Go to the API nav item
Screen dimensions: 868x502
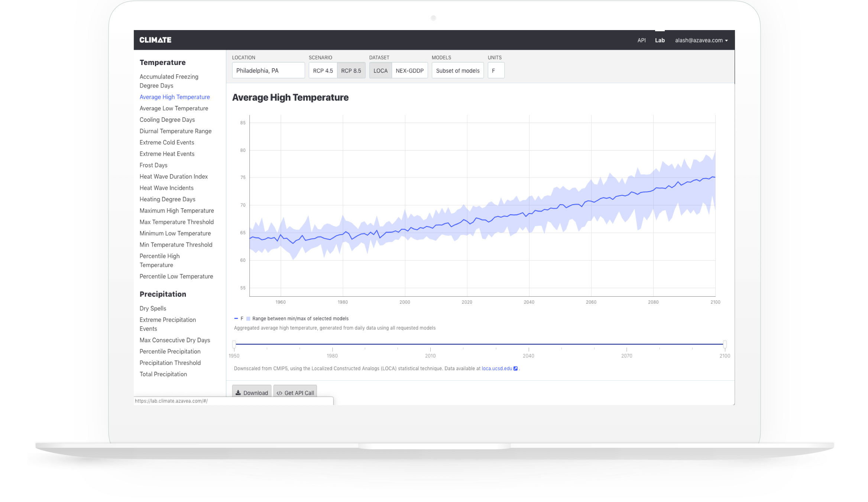pos(641,40)
